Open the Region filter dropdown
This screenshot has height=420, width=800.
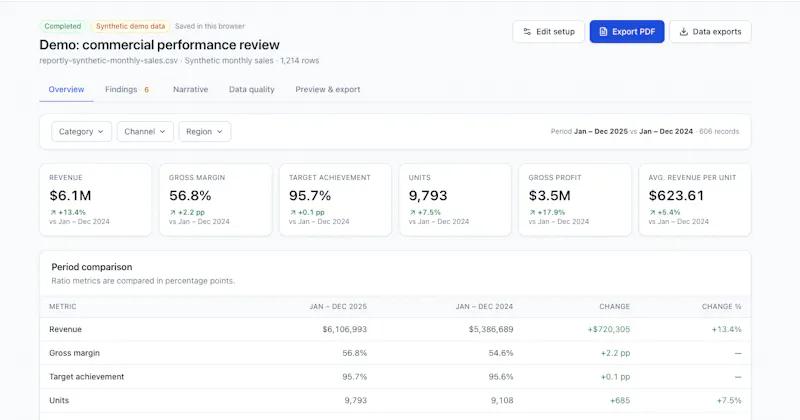(204, 132)
